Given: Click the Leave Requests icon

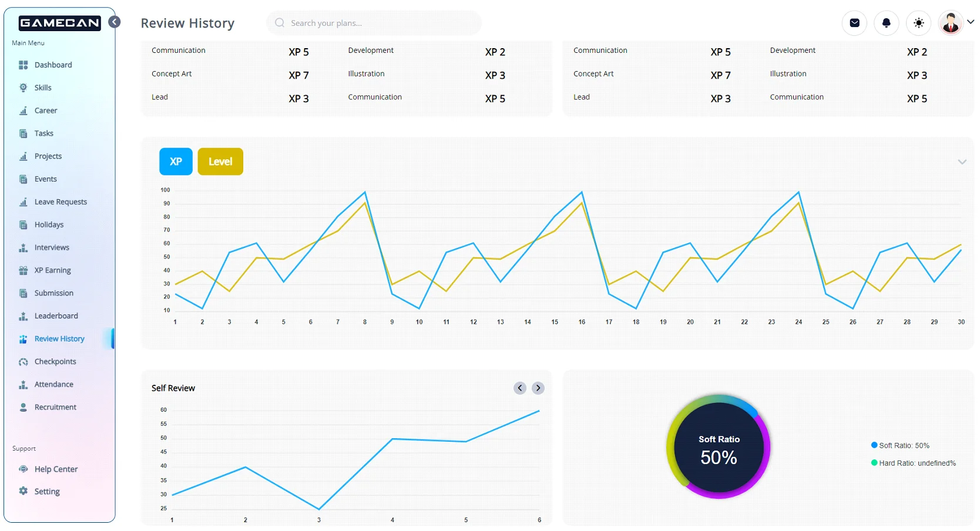Looking at the screenshot, I should [x=24, y=202].
